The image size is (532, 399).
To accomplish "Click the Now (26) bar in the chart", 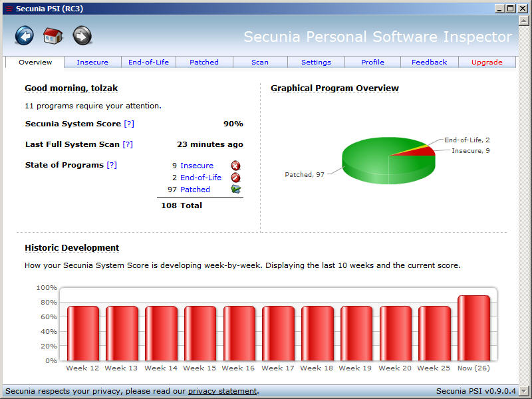I will pos(473,328).
